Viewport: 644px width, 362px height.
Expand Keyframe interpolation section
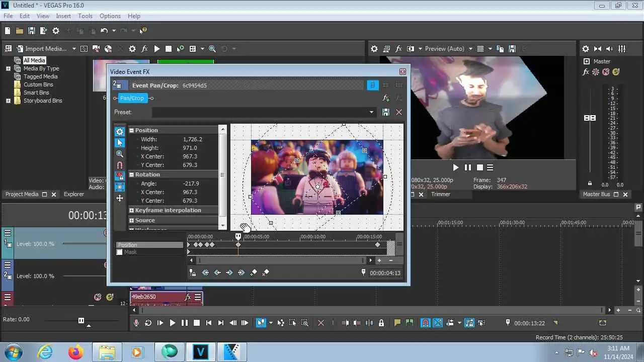[x=132, y=210]
